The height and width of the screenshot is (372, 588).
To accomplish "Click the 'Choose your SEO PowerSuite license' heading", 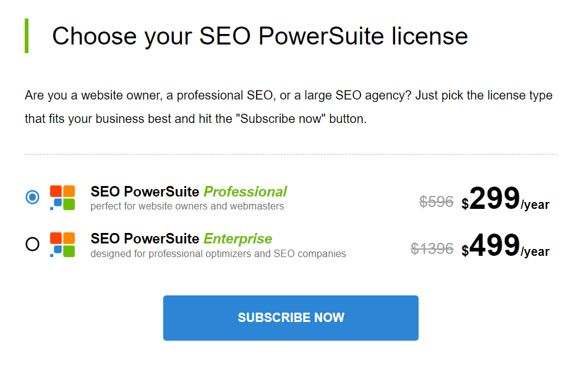I will click(260, 36).
